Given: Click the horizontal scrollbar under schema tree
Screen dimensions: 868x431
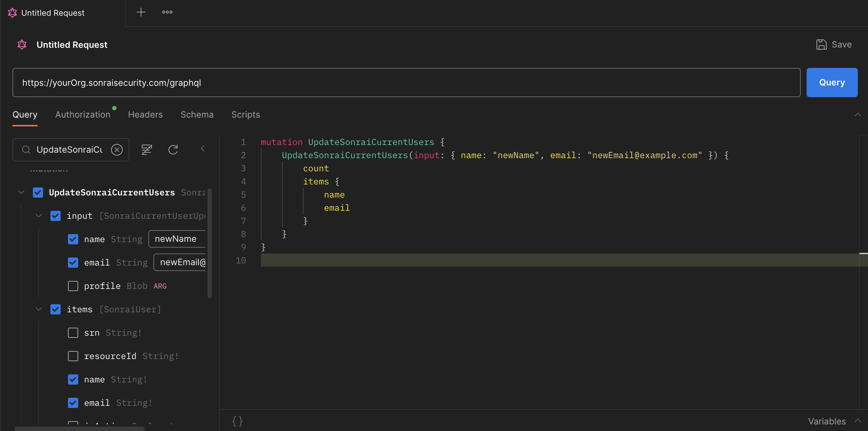Looking at the screenshot, I should [x=80, y=428].
